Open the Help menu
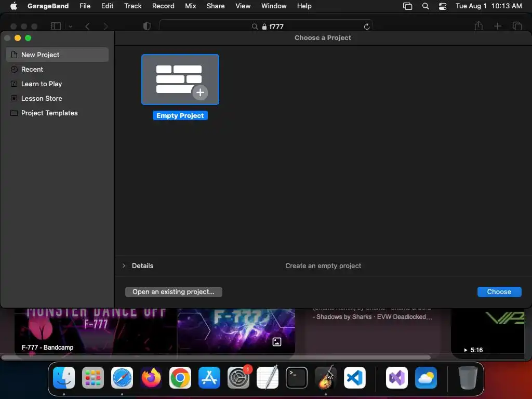Screen dimensions: 532x399 304,6
